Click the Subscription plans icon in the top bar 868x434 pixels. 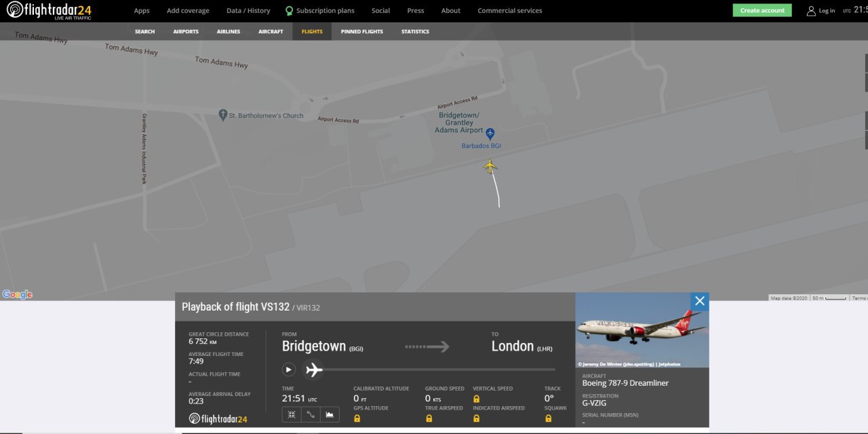click(x=290, y=11)
